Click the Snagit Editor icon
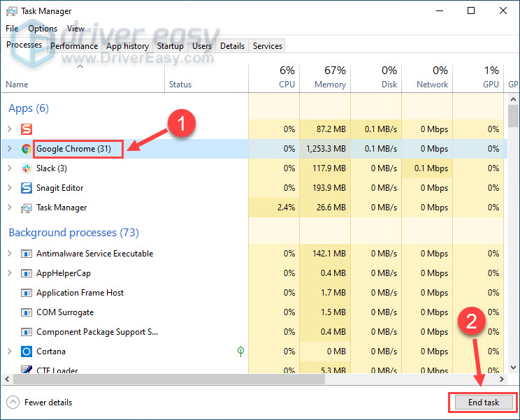 (x=26, y=188)
